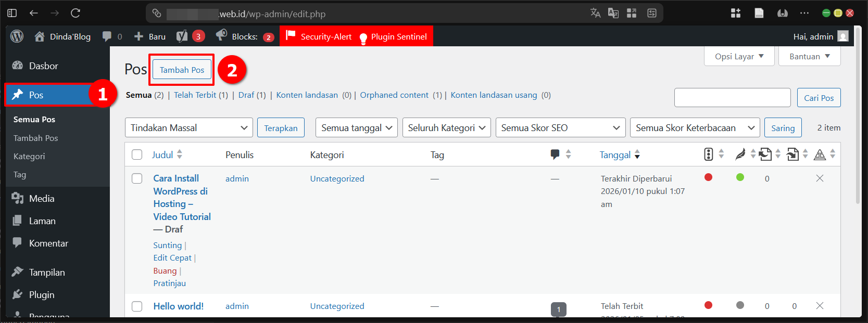Click the site info icon in address bar
Viewport: 868px width, 323px height.
pyautogui.click(x=157, y=14)
